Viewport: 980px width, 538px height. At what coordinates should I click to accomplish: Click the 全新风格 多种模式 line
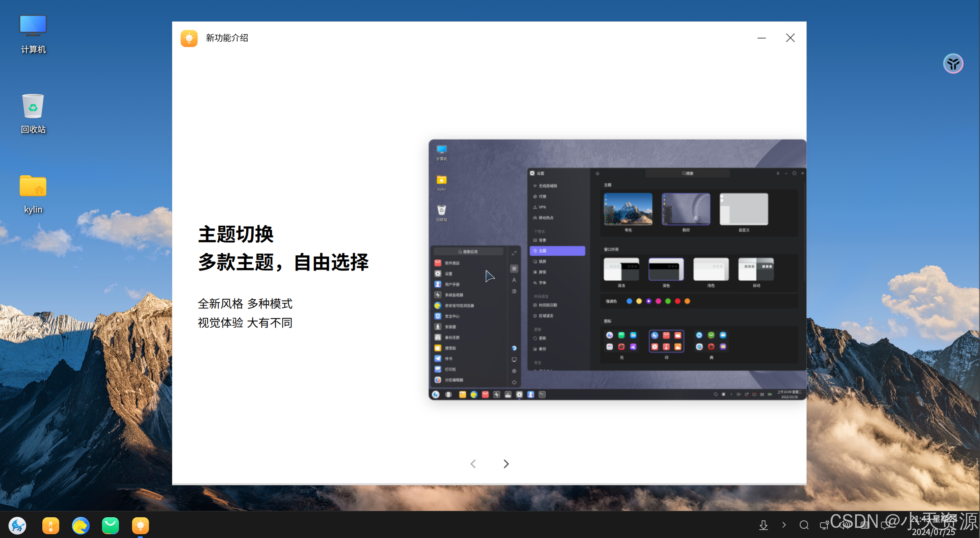pos(245,303)
